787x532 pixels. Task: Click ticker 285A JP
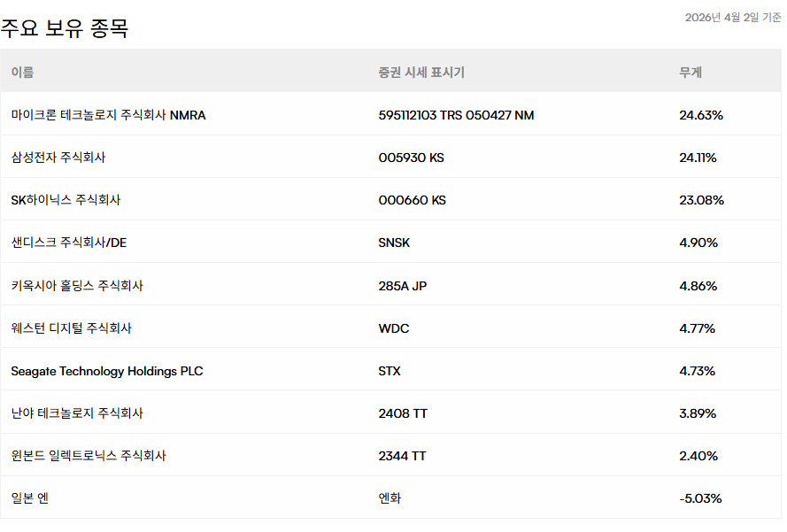click(403, 286)
